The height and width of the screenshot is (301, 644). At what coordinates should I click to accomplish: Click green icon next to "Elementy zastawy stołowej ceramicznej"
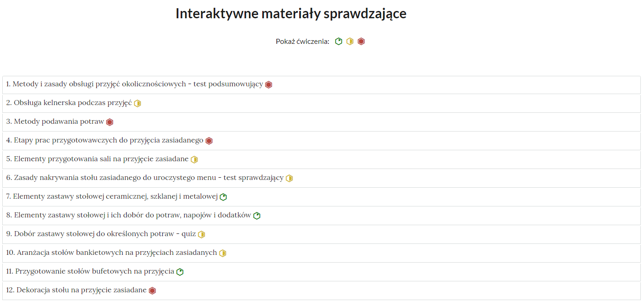point(223,196)
